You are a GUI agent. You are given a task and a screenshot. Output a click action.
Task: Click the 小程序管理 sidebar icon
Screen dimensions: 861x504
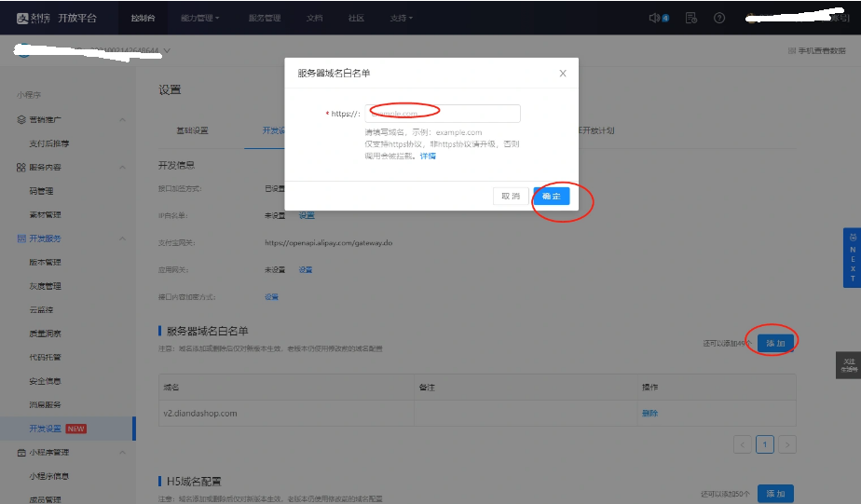click(21, 453)
